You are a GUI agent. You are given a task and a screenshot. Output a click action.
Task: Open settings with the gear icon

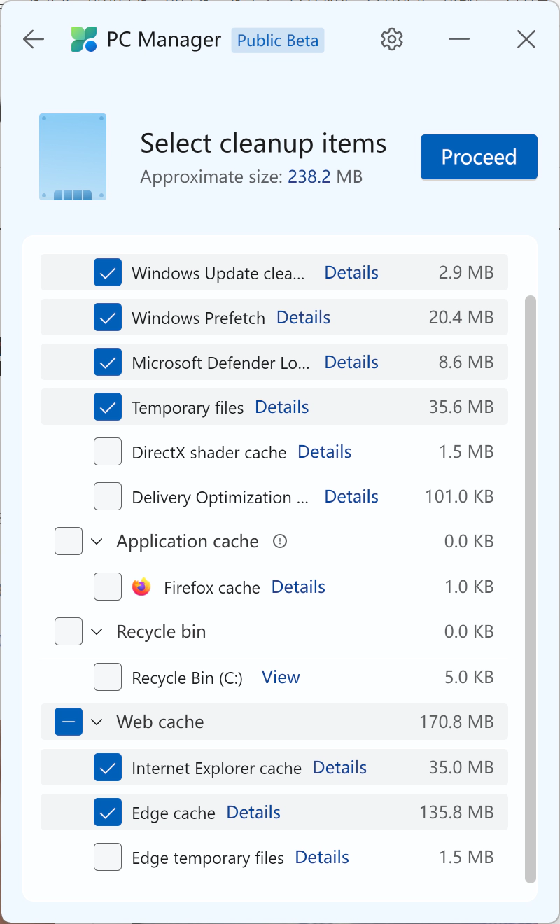click(392, 40)
